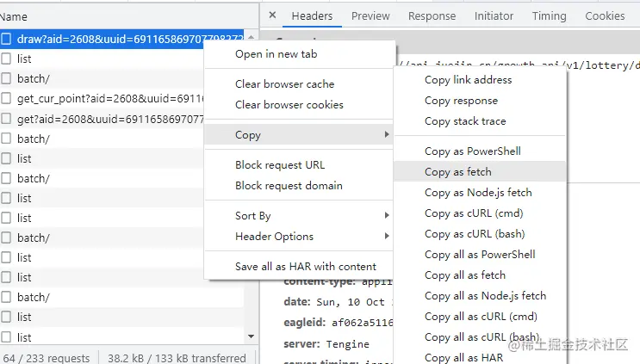Viewport: 640px width, 364px height.
Task: Open the Preview tab
Action: [x=370, y=15]
